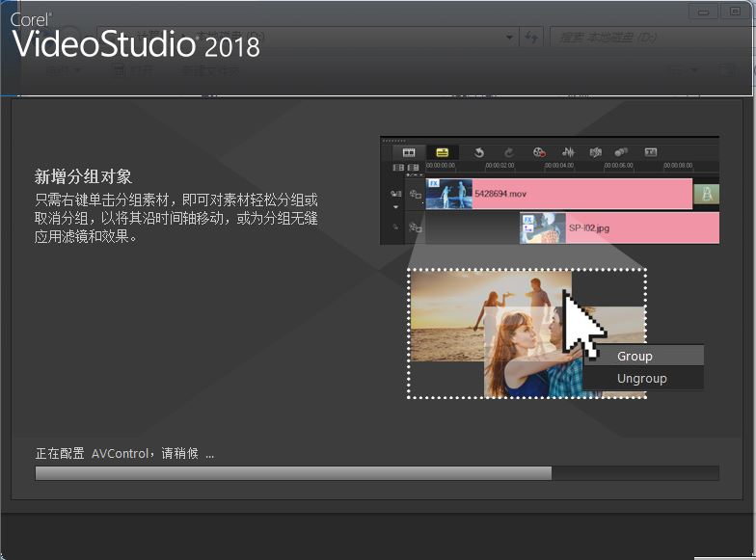
Task: Choose Group in the context menu
Action: tap(643, 357)
